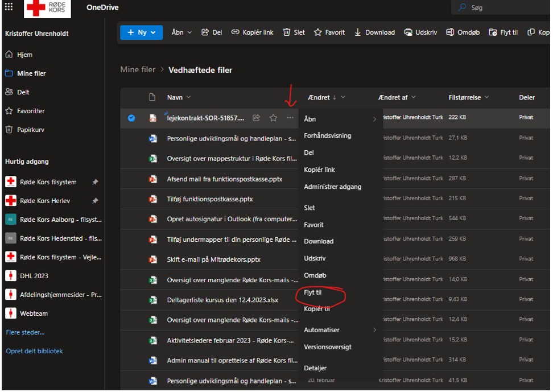The height and width of the screenshot is (392, 553).
Task: Open Hjem in the sidebar
Action: tap(19, 55)
